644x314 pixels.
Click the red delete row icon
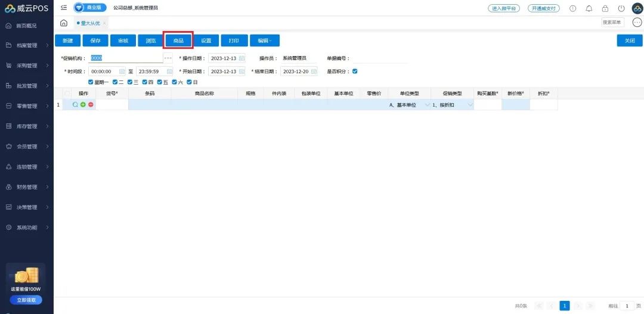(91, 105)
